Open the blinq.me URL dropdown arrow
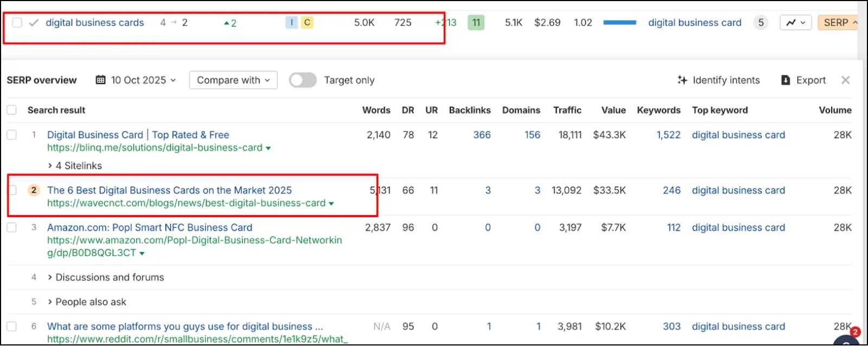The width and height of the screenshot is (868, 346). [268, 148]
